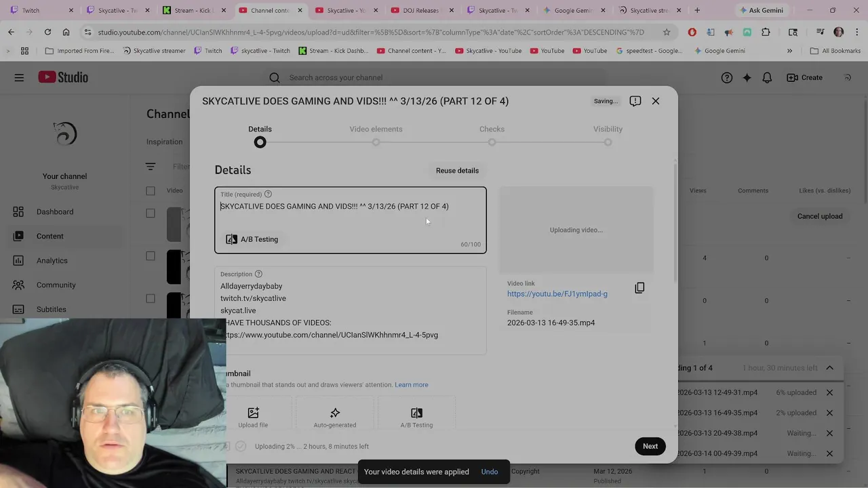Click the Cancel upload button

pyautogui.click(x=820, y=216)
